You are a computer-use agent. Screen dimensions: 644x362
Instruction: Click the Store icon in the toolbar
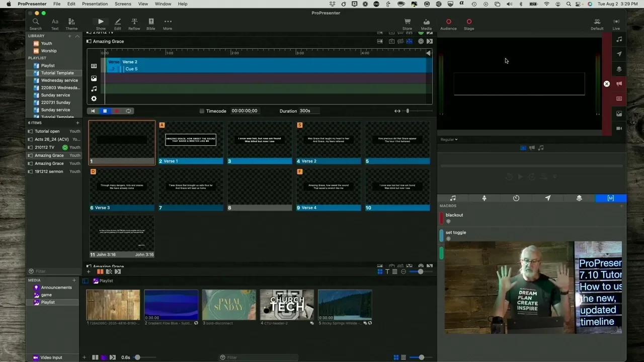pyautogui.click(x=407, y=24)
